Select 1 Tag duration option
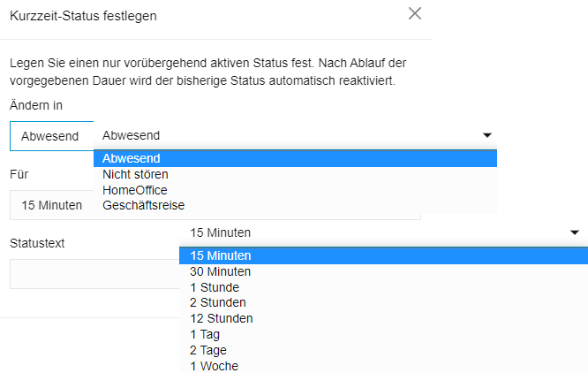 384,334
